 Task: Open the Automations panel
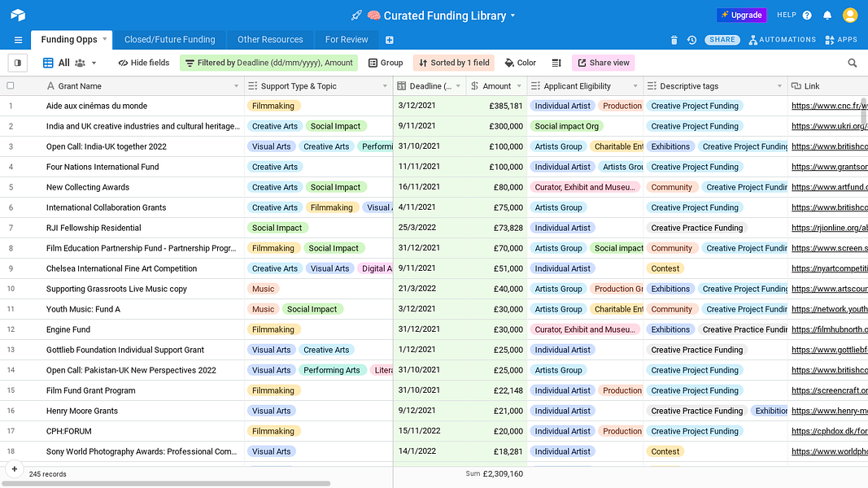782,39
